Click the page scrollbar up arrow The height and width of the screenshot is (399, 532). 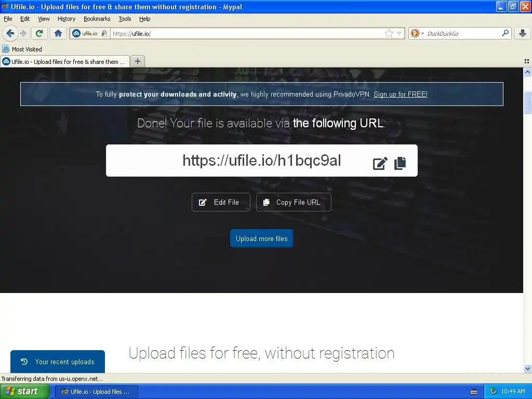(x=527, y=72)
